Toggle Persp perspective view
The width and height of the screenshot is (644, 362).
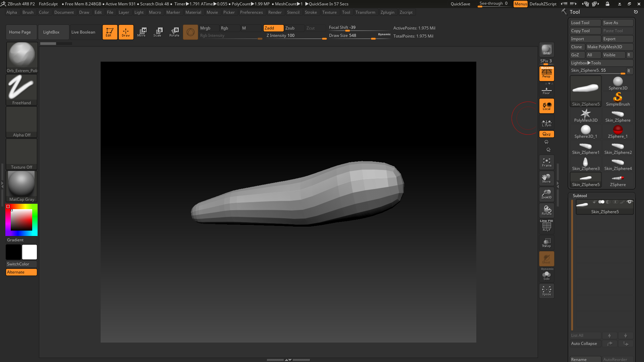pos(546,74)
